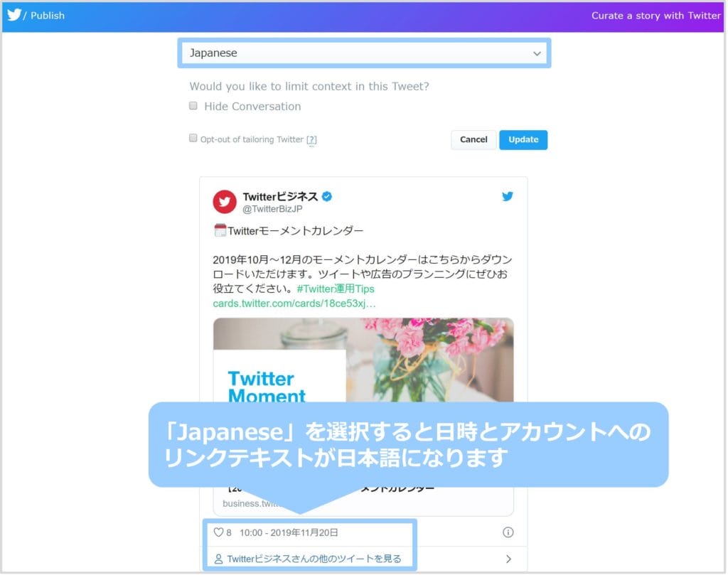Click the heart like icon
The image size is (728, 575).
pyautogui.click(x=218, y=532)
